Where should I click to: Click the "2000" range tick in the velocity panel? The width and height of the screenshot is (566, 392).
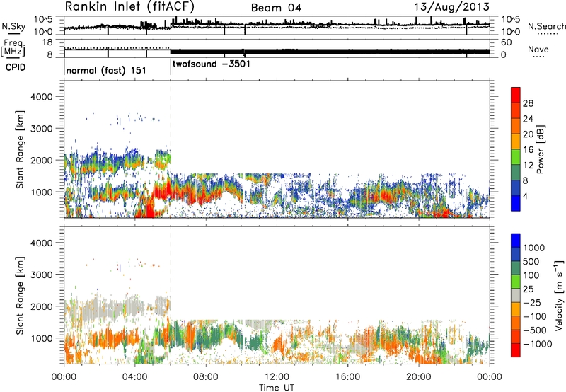(x=42, y=306)
